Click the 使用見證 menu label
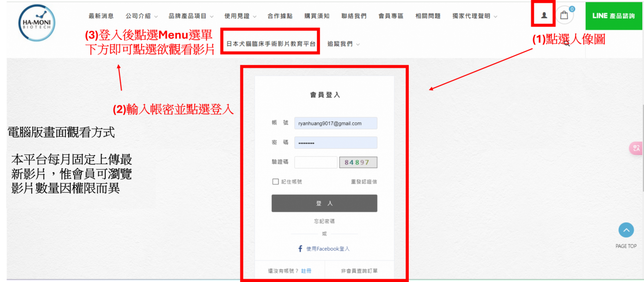The width and height of the screenshot is (644, 282). [237, 16]
